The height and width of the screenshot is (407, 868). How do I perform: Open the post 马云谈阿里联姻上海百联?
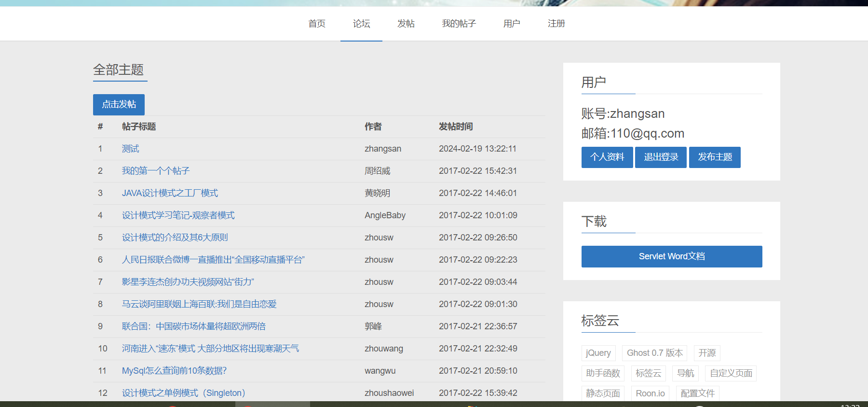point(199,304)
